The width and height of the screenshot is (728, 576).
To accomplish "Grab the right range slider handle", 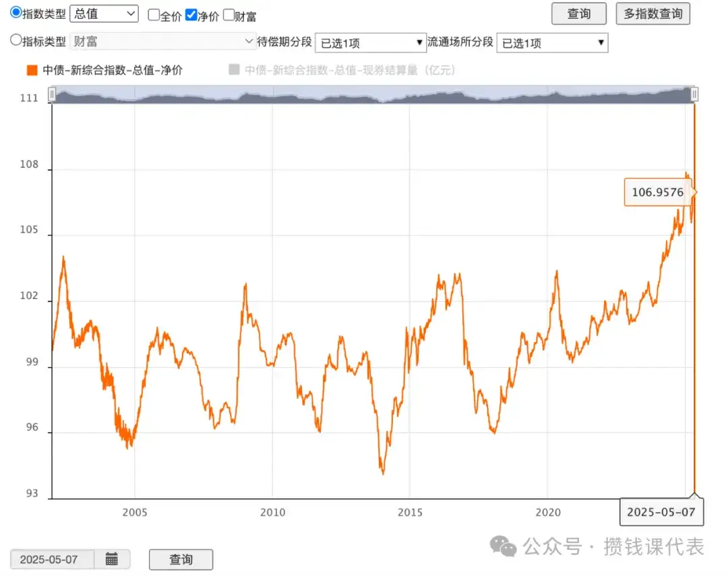I will click(x=694, y=95).
